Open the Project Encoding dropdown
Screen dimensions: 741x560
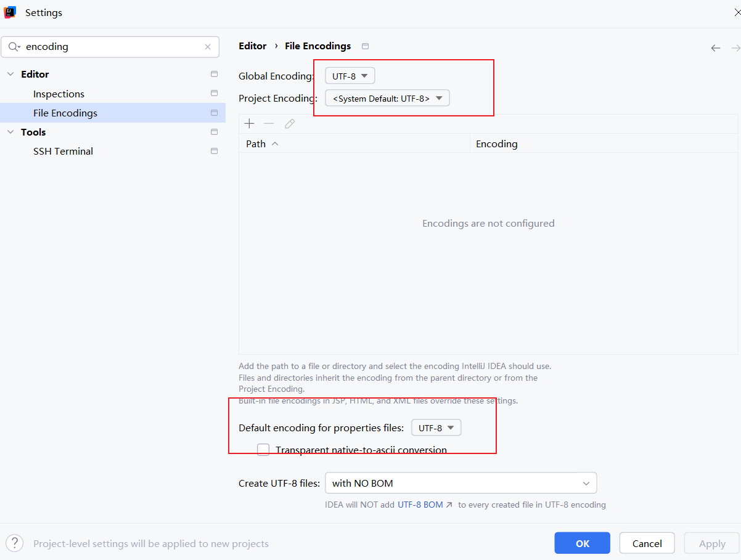[387, 99]
